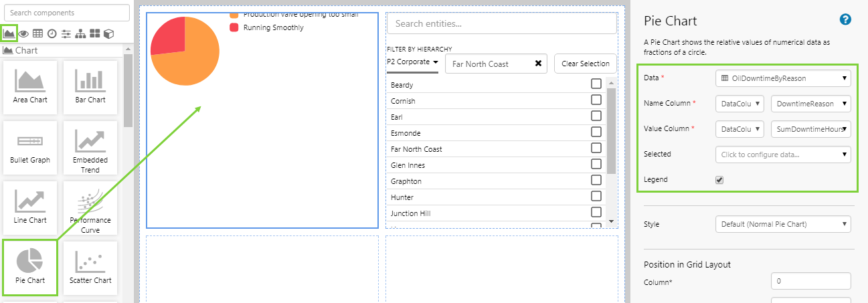
Task: Tick the Glen Innes checkbox
Action: [x=596, y=165]
